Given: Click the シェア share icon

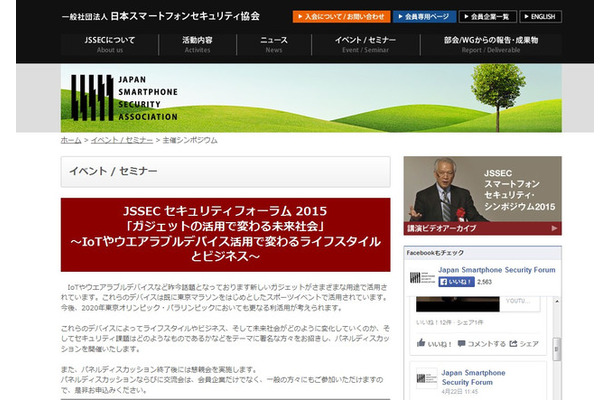Looking at the screenshot, I should 514,344.
